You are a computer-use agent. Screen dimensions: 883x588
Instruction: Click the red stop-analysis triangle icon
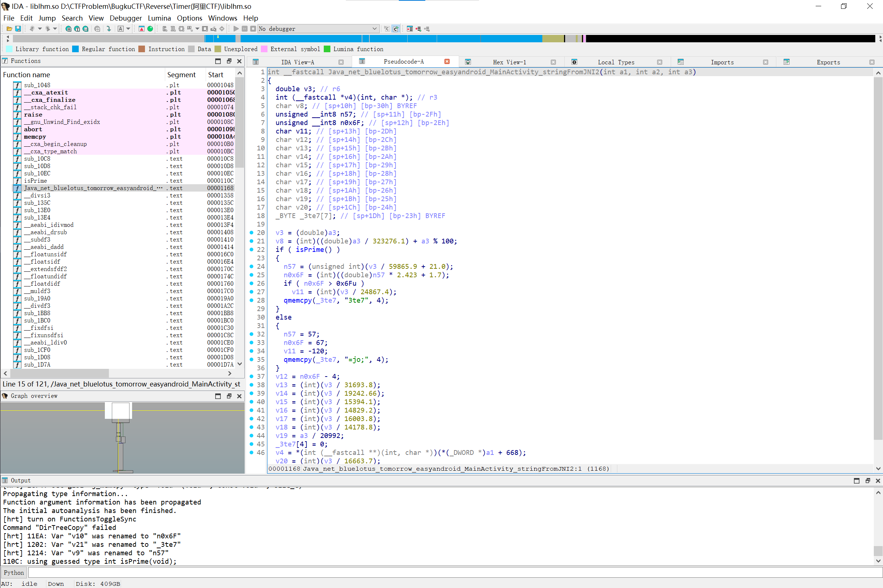point(141,29)
